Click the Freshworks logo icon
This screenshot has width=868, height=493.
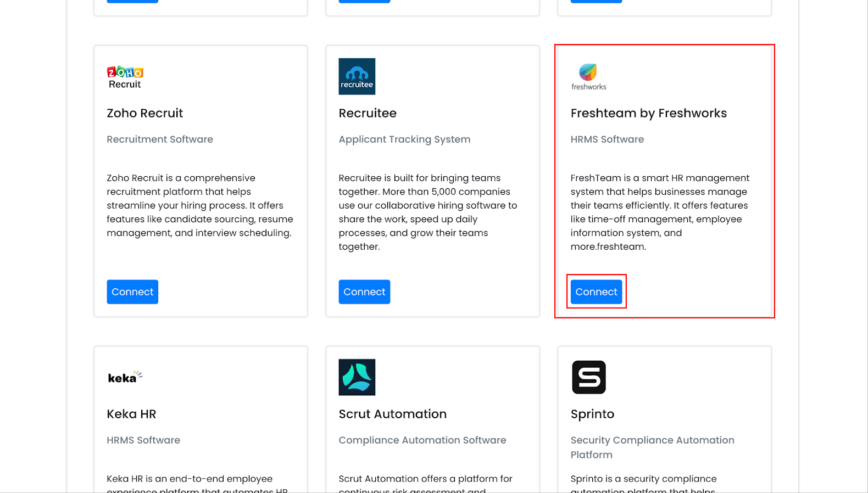click(x=589, y=77)
